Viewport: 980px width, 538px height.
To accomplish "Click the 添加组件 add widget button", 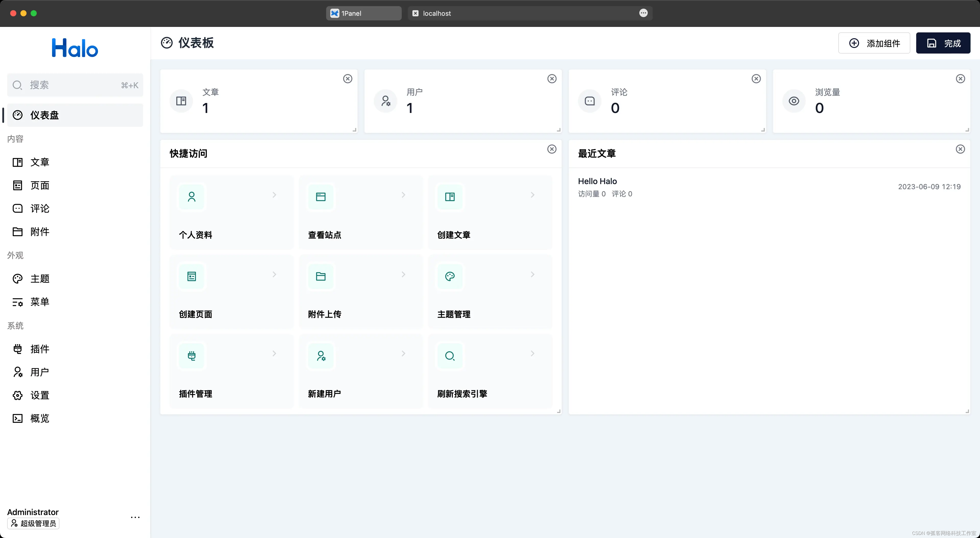I will 874,43.
